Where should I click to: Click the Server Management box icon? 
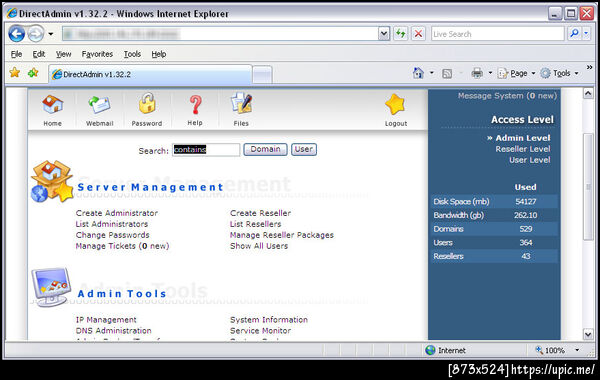point(52,181)
